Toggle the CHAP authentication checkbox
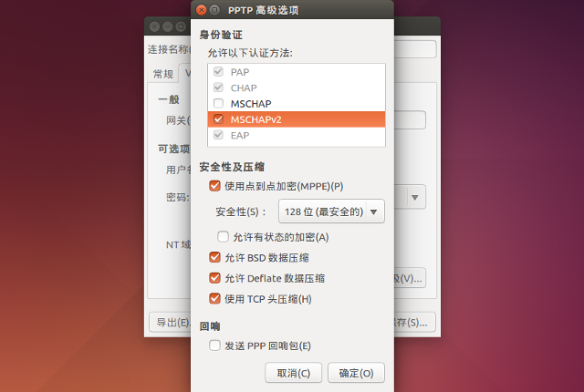 coord(218,88)
